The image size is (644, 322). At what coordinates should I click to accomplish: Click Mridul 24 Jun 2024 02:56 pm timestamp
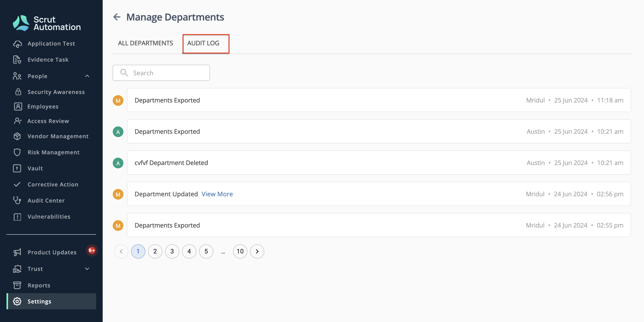click(x=574, y=194)
